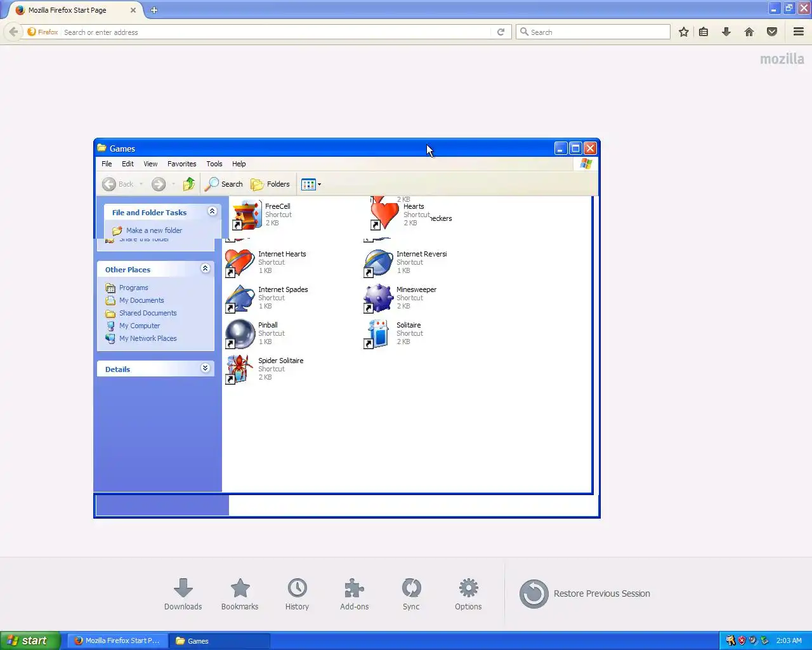Click the red security shield tray icon
The width and height of the screenshot is (812, 650).
point(742,640)
